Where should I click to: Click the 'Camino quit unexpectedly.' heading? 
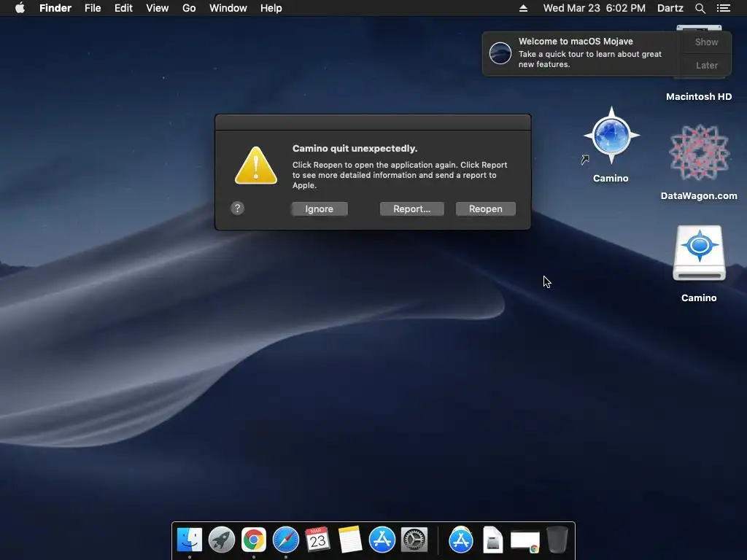(355, 149)
